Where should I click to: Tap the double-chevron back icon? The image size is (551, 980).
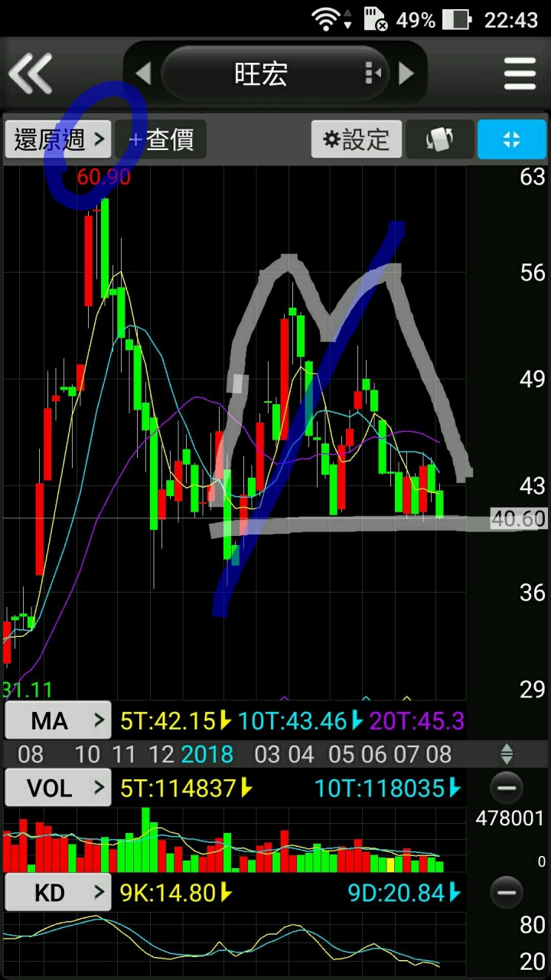tap(31, 73)
